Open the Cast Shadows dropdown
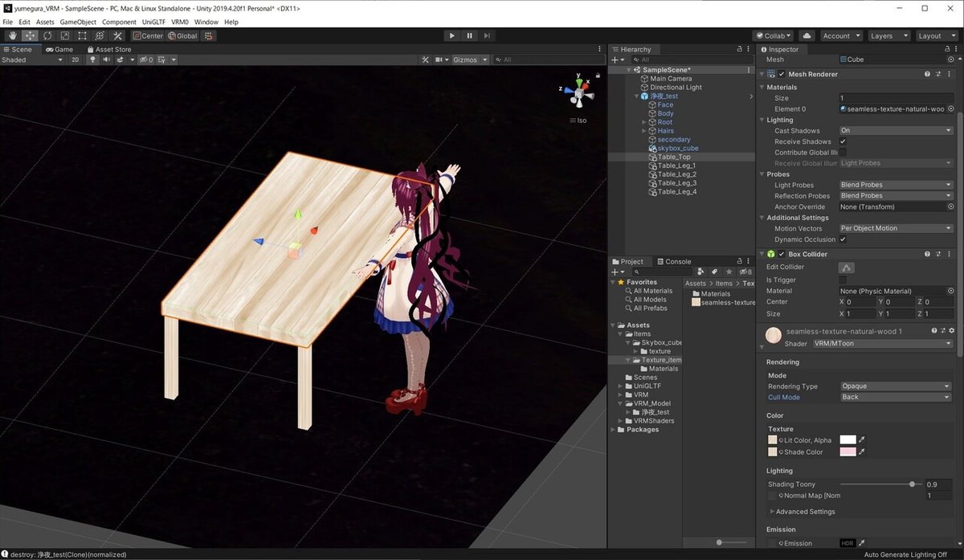This screenshot has height=560, width=964. 895,130
